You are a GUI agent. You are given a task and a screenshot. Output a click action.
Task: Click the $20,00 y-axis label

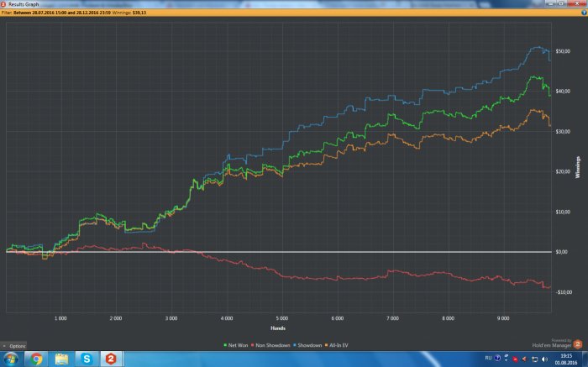pyautogui.click(x=563, y=171)
